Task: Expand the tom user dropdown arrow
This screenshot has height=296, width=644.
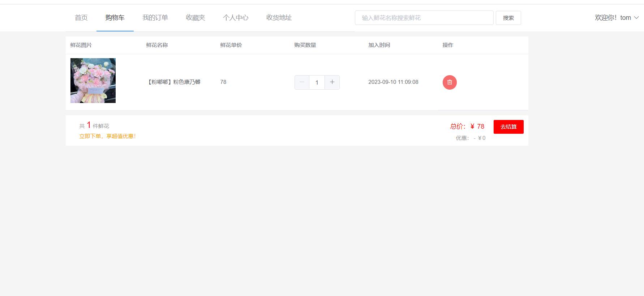Action: [636, 18]
